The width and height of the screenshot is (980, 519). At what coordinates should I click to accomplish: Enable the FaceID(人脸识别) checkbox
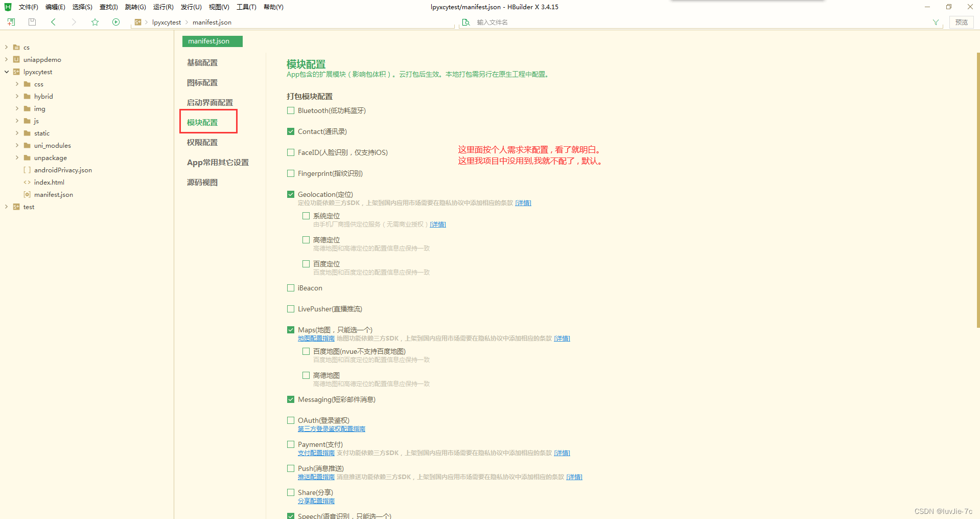coord(291,152)
